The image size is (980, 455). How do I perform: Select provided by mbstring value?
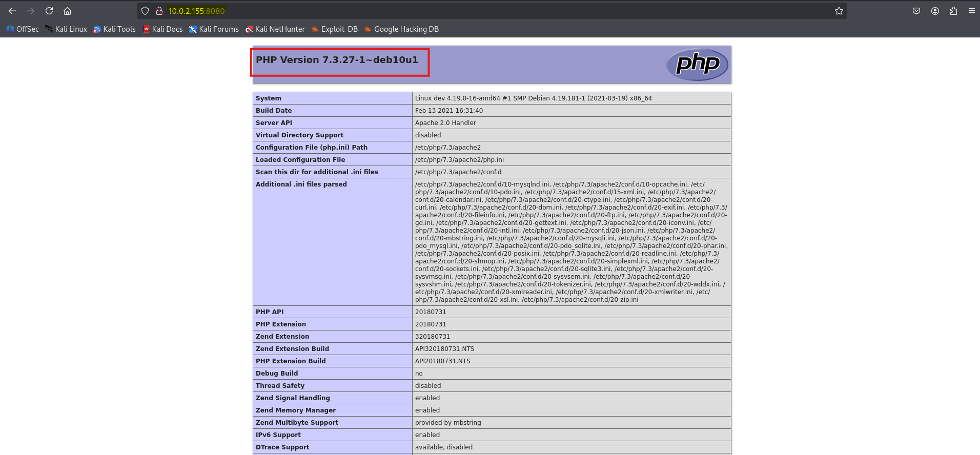coord(448,423)
